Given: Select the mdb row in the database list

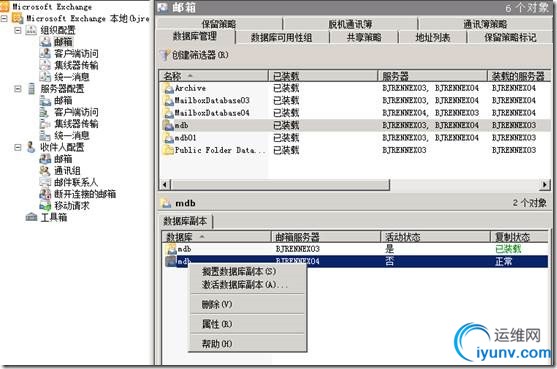Looking at the screenshot, I should (x=354, y=125).
